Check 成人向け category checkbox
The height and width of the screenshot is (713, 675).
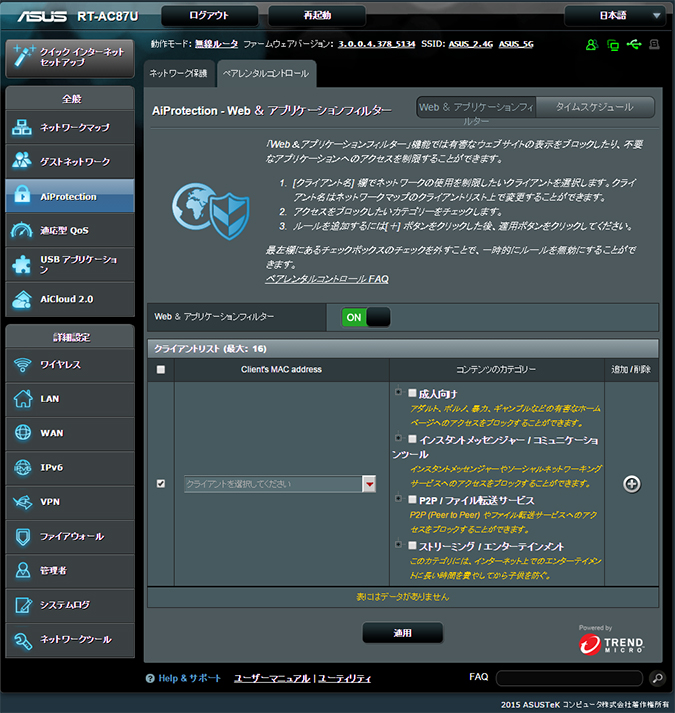click(x=412, y=393)
